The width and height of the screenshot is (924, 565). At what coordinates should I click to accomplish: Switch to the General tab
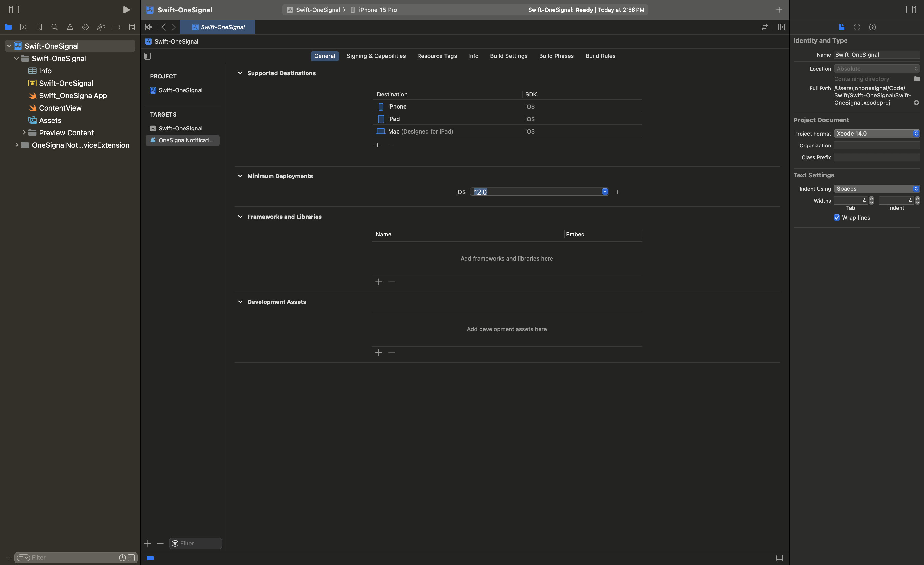click(x=324, y=56)
